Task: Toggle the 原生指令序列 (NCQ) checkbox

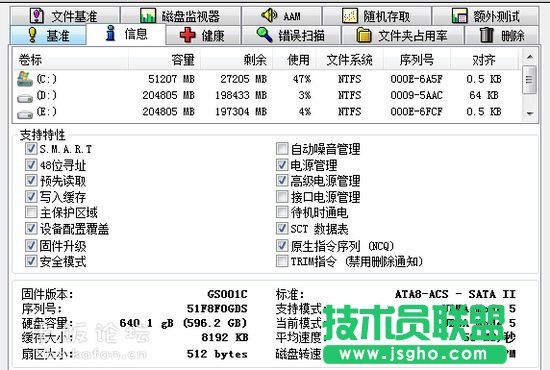Action: [x=282, y=245]
